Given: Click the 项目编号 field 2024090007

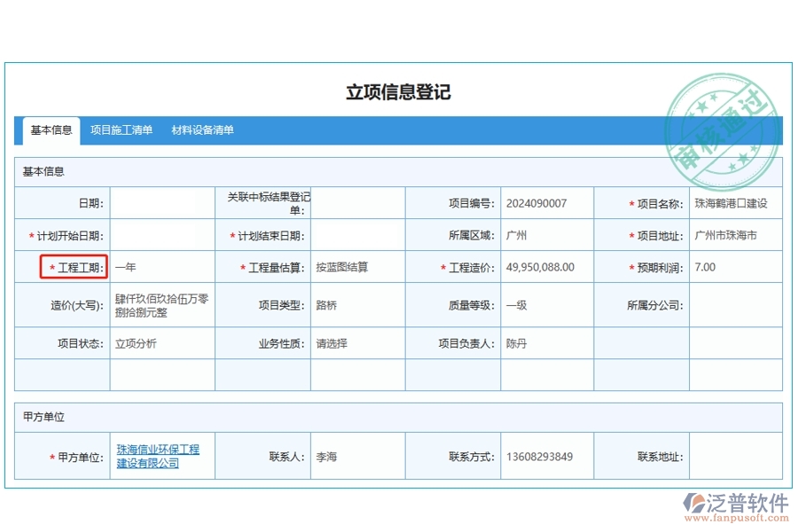Looking at the screenshot, I should tap(546, 203).
